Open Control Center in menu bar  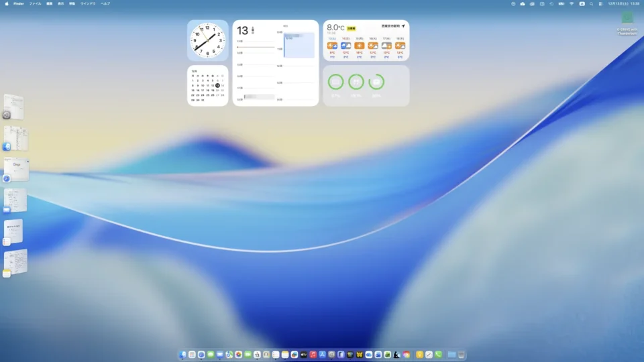pyautogui.click(x=600, y=4)
